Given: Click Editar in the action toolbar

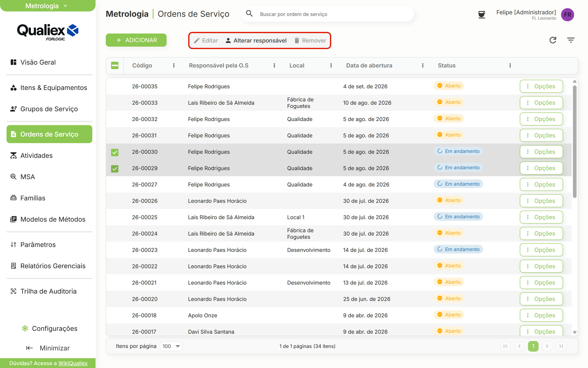Looking at the screenshot, I should tap(206, 40).
